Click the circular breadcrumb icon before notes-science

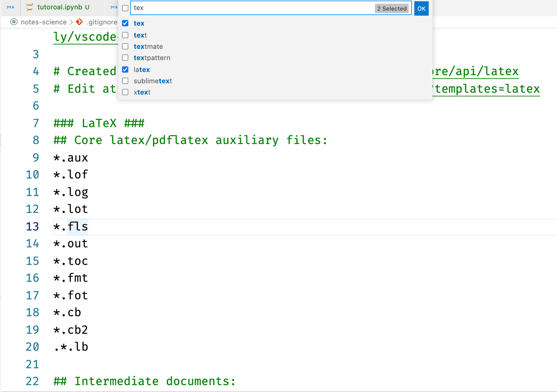[x=14, y=22]
